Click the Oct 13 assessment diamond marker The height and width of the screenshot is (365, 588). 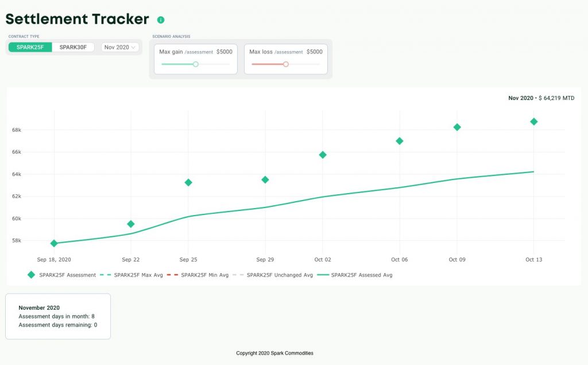534,121
